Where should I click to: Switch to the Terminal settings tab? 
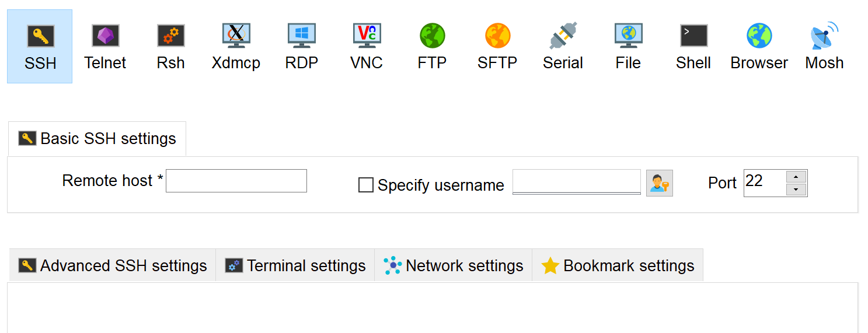tap(295, 266)
